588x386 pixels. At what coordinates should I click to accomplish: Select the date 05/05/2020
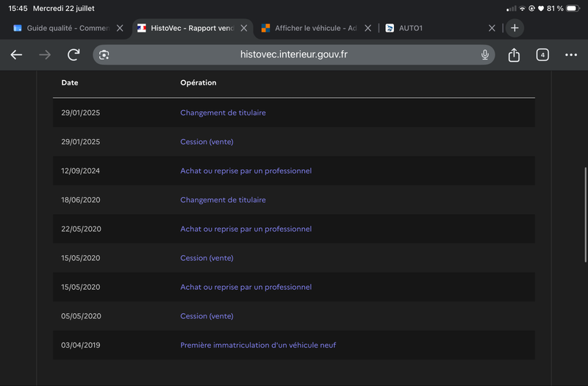coord(81,316)
